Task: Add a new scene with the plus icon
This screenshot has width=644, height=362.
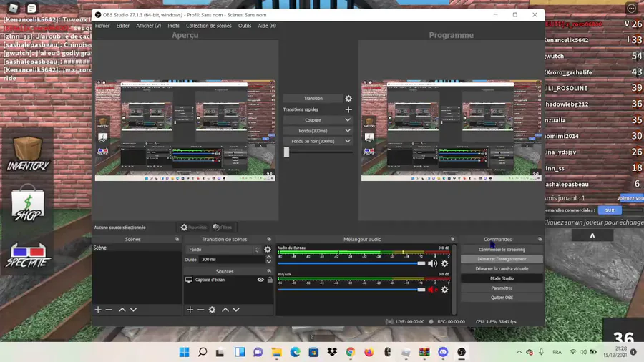Action: tap(98, 310)
